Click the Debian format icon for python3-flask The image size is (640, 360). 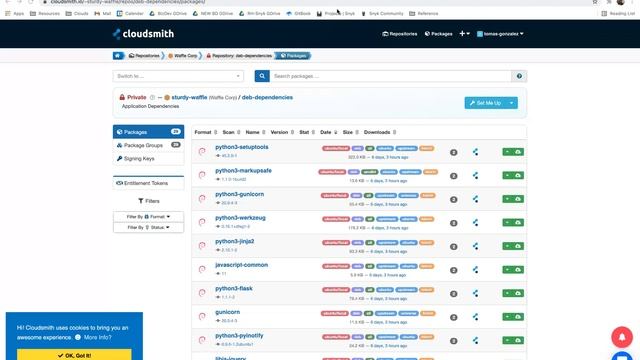[202, 293]
